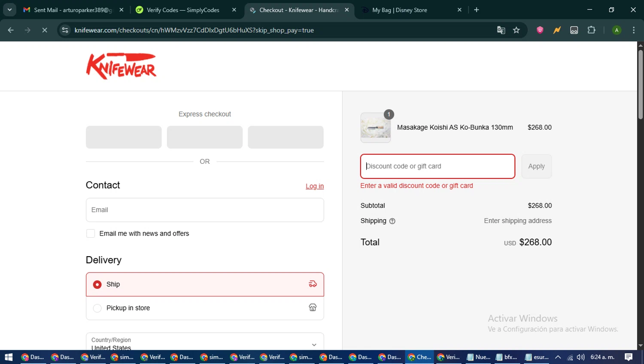
Task: Bookmark this page with the star icon
Action: point(516,30)
